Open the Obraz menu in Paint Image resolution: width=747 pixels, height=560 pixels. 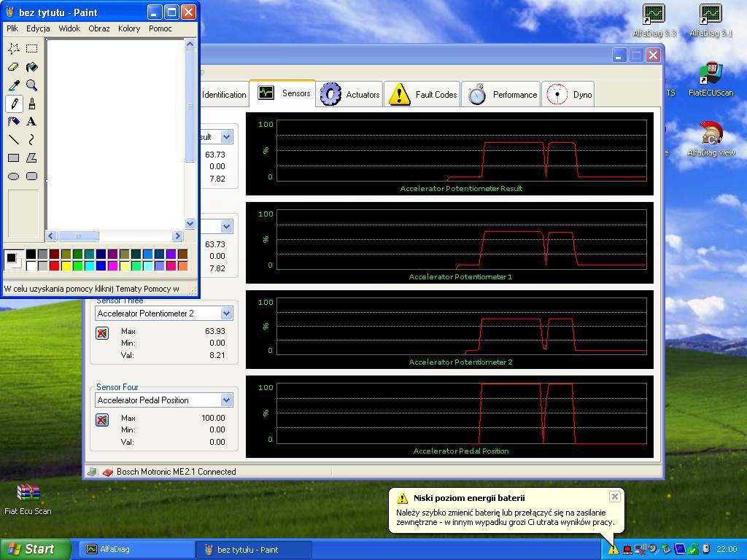[99, 28]
